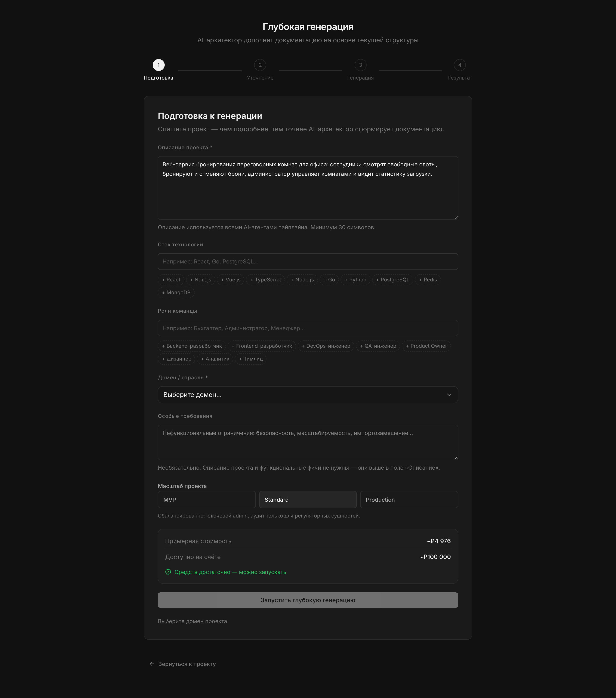Viewport: 616px width, 698px height.
Task: Focus the Роли команды input field
Action: (x=308, y=328)
